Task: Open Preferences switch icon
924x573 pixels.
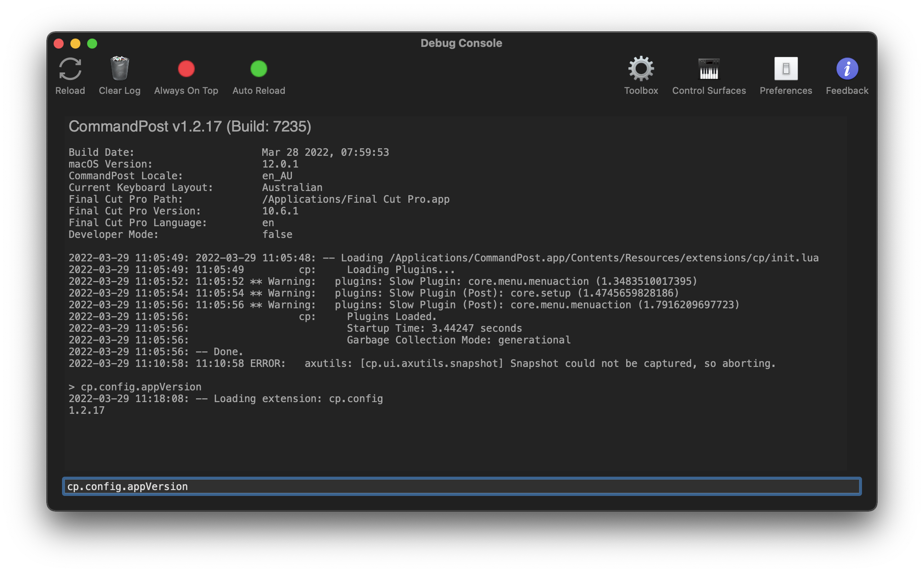Action: click(786, 69)
